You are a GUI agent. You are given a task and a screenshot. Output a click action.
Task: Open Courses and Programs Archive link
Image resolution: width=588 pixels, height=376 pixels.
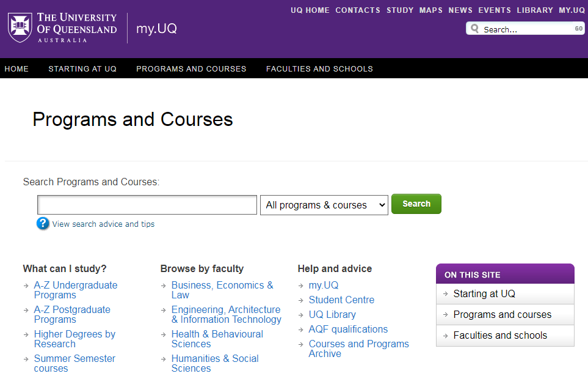[359, 348]
